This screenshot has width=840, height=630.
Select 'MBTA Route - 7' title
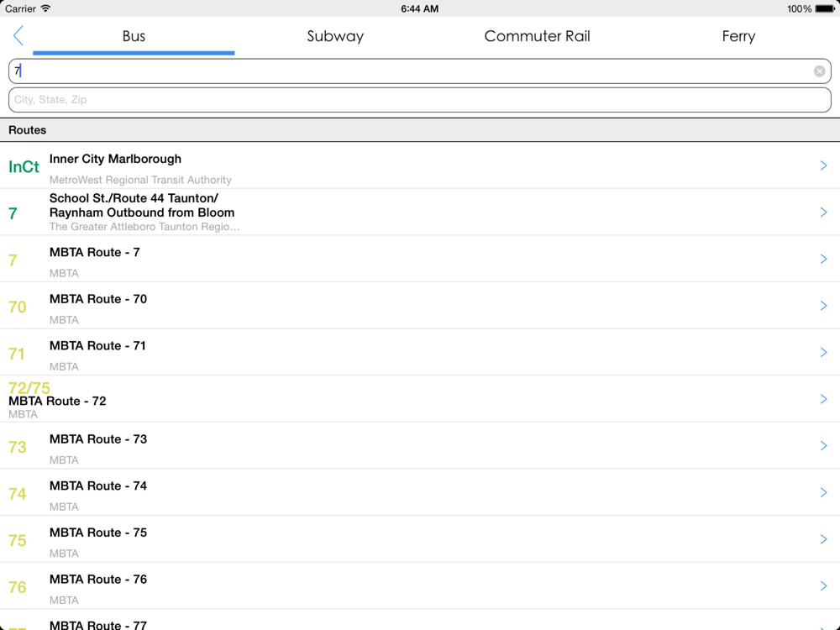click(x=94, y=252)
